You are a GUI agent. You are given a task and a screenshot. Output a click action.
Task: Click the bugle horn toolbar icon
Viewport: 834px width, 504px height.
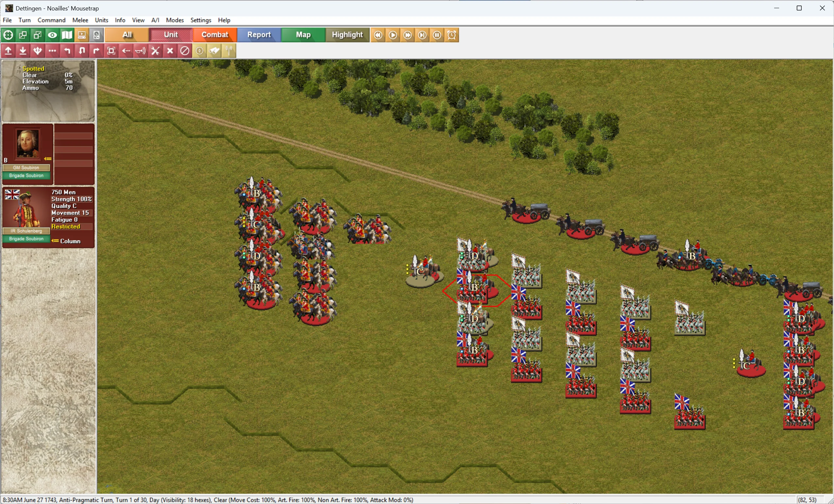click(x=141, y=51)
